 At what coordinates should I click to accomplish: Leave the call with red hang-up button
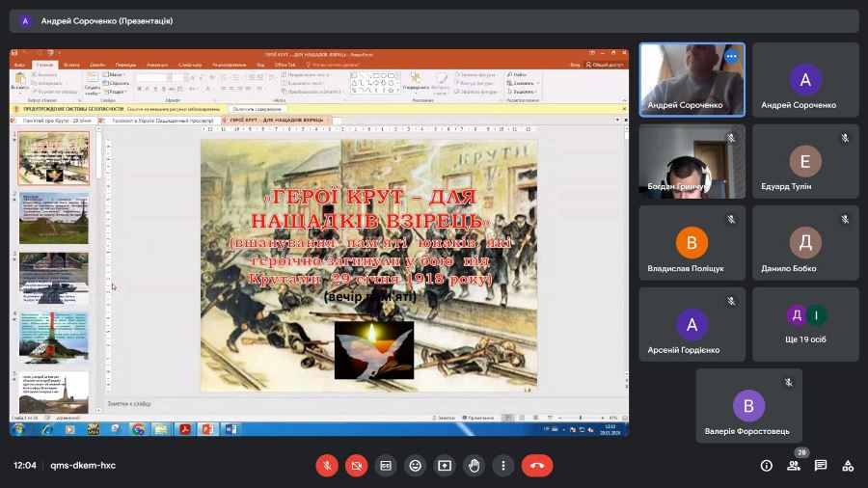[x=537, y=465]
